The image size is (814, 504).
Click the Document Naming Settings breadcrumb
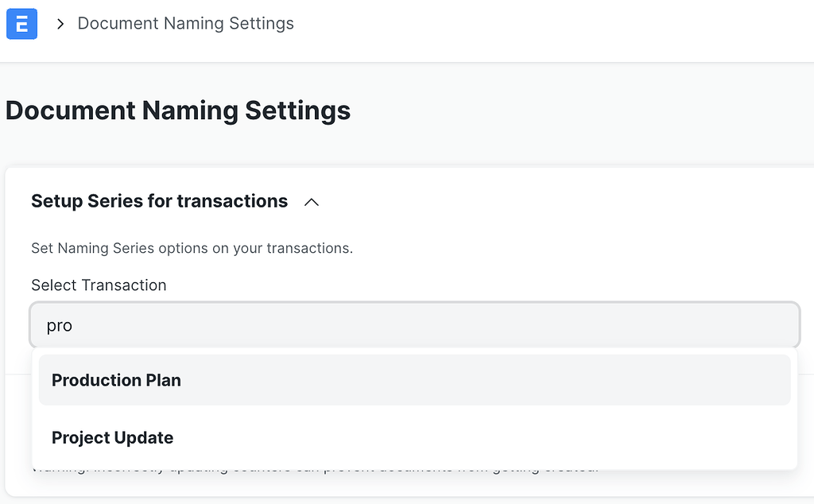(185, 24)
